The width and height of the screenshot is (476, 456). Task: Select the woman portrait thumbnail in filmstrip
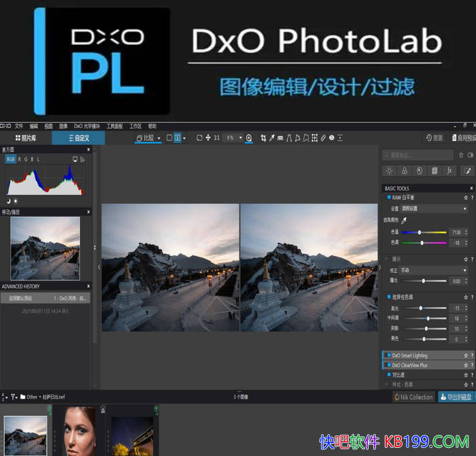(x=80, y=431)
